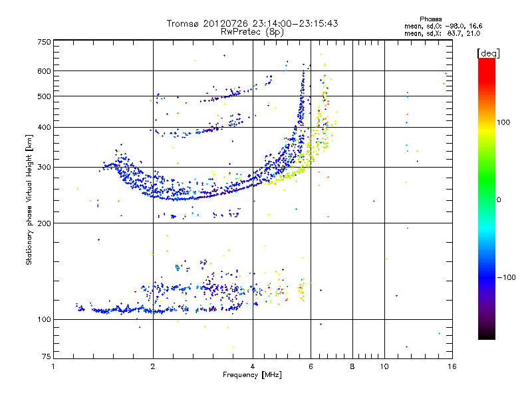
Task: Click the y-axis tick label '75'
Action: coord(47,356)
